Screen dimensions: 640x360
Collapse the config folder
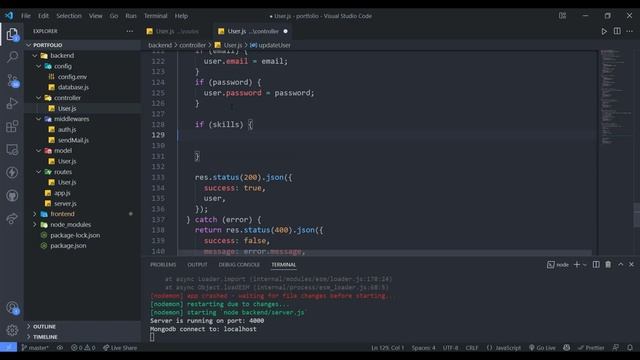(x=39, y=66)
